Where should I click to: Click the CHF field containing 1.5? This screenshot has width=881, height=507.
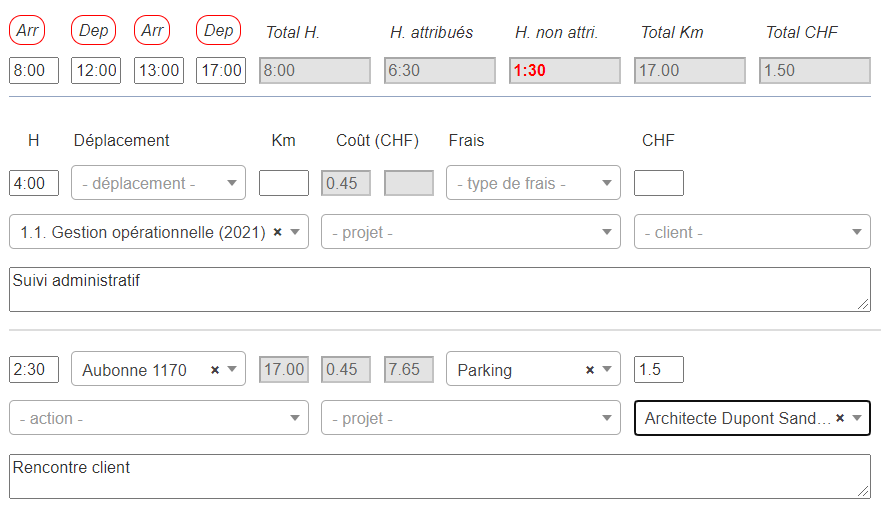click(x=658, y=370)
